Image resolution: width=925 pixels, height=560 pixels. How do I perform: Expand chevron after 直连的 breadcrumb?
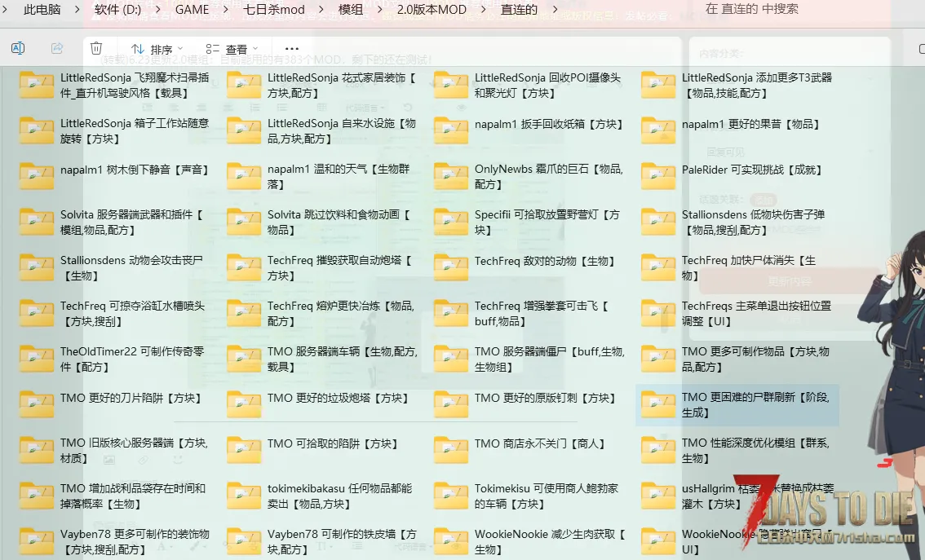[555, 10]
